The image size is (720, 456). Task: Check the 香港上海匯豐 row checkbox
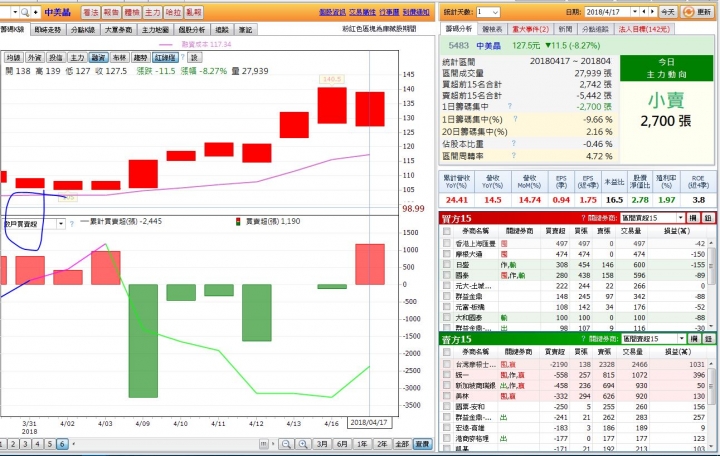(446, 243)
